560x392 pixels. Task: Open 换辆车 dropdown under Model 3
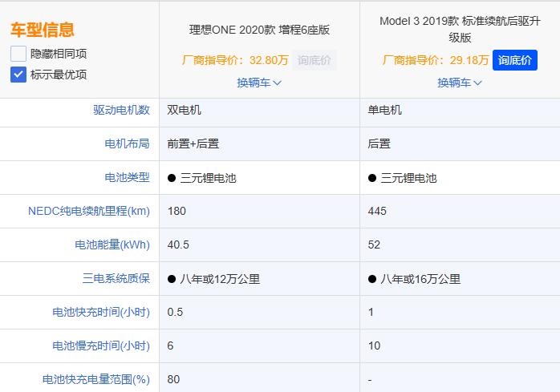click(460, 83)
